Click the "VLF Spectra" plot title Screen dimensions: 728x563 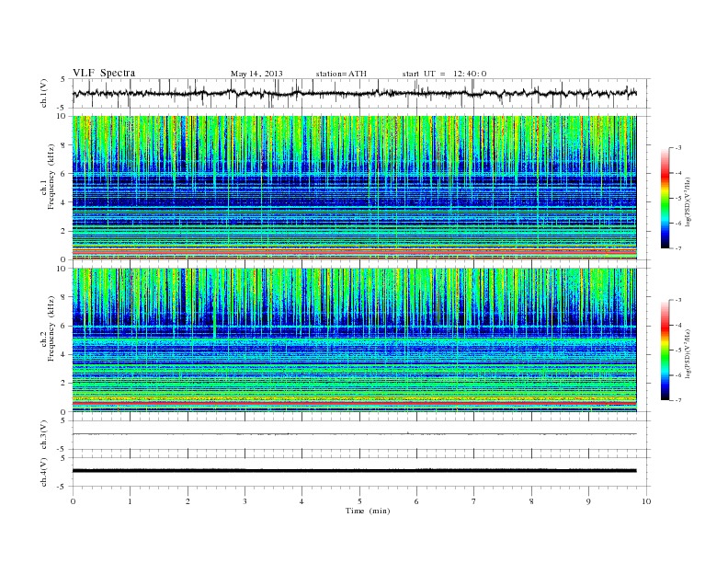104,73
